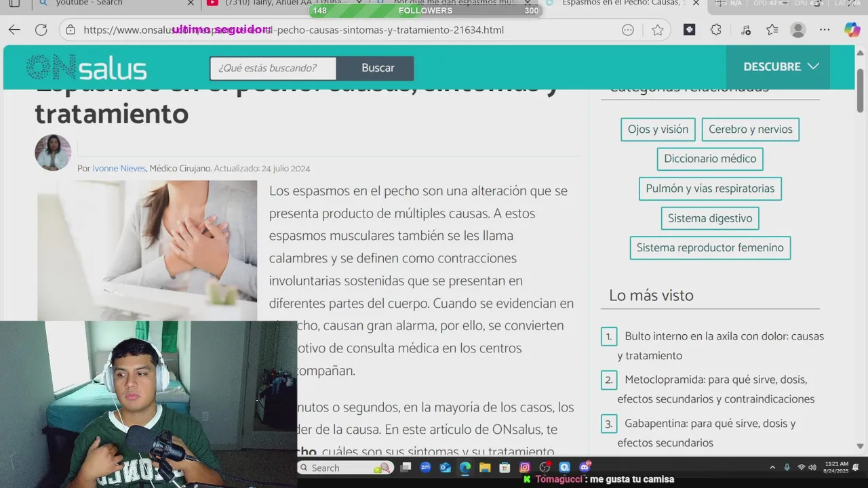Screen dimensions: 868x488
Task: Open the address bar ellipsis options icon
Action: tap(628, 30)
